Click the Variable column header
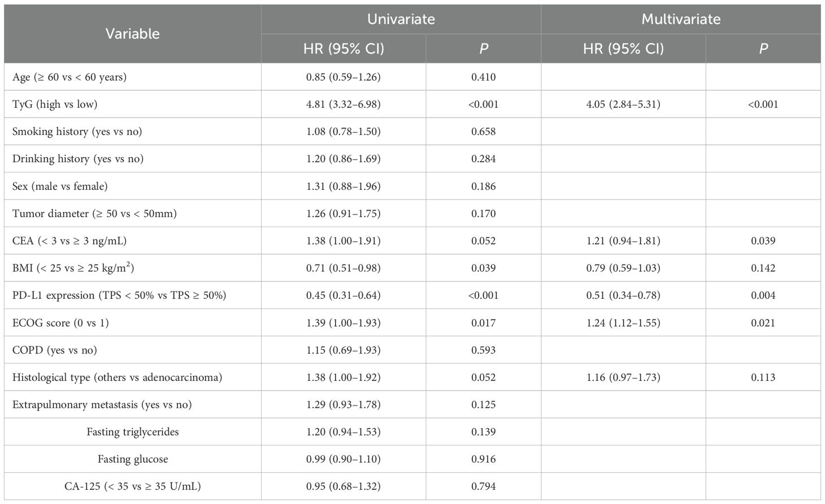This screenshot has height=504, width=825. (132, 34)
